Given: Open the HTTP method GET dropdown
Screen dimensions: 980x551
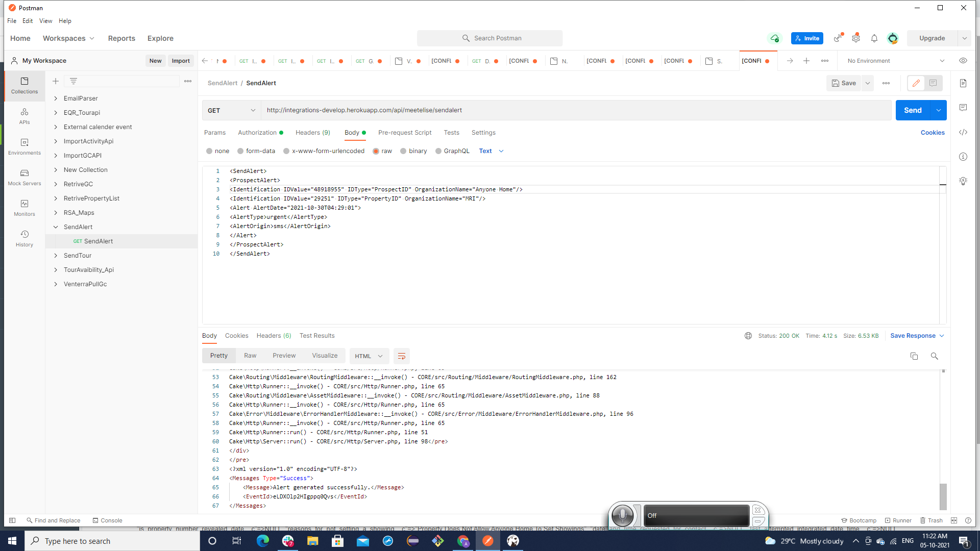Looking at the screenshot, I should point(232,110).
